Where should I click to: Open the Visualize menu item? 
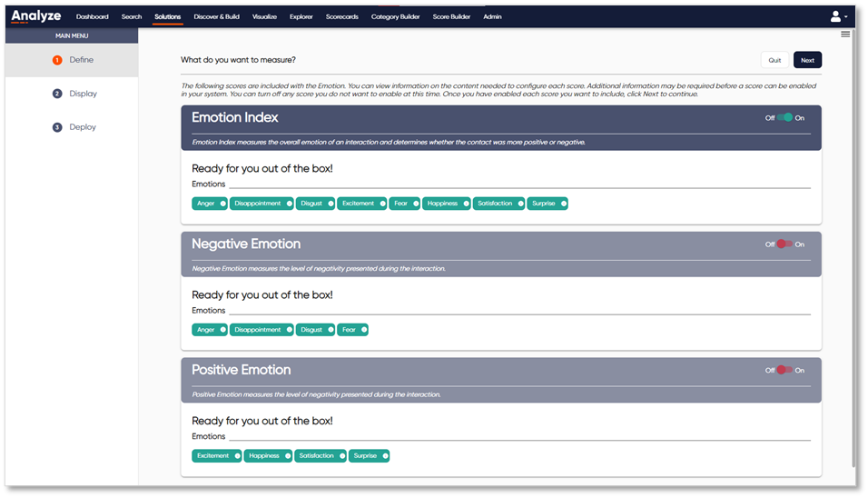(264, 16)
